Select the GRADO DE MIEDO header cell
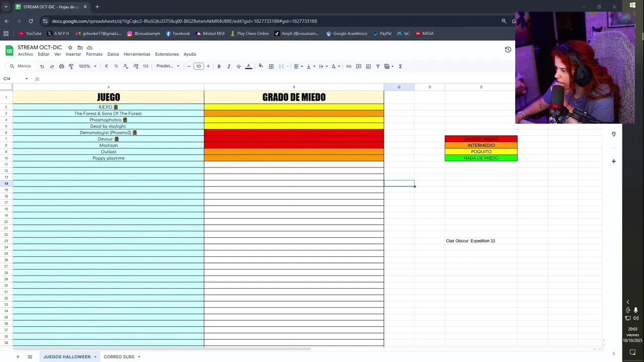The image size is (644, 362). 294,97
